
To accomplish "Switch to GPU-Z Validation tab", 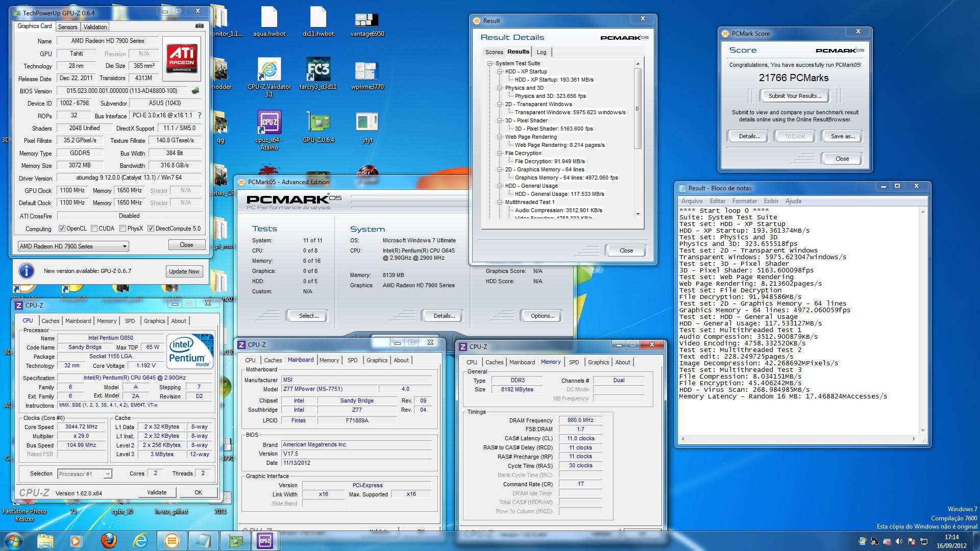I will tap(95, 27).
